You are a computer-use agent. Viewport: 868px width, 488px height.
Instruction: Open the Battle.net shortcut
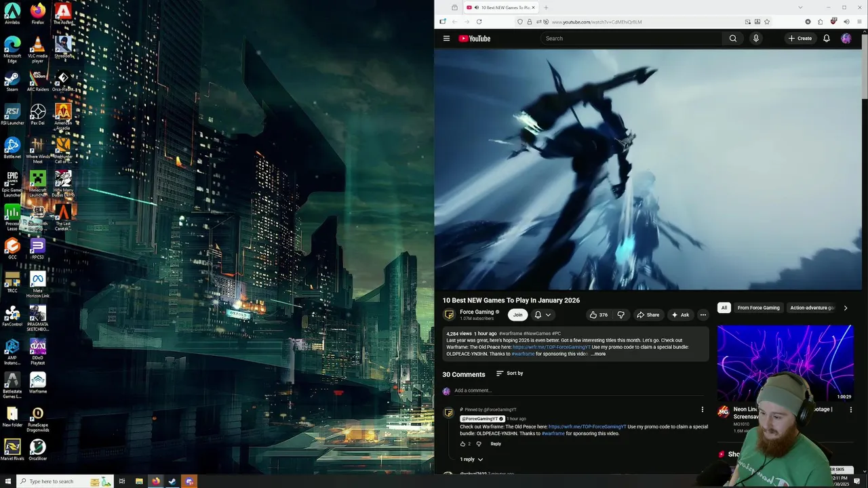pos(12,147)
